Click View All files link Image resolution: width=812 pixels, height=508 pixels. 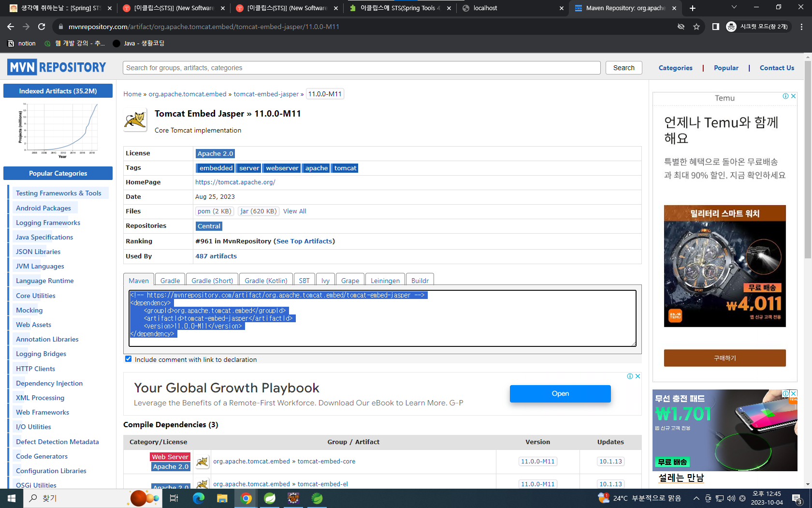(294, 211)
